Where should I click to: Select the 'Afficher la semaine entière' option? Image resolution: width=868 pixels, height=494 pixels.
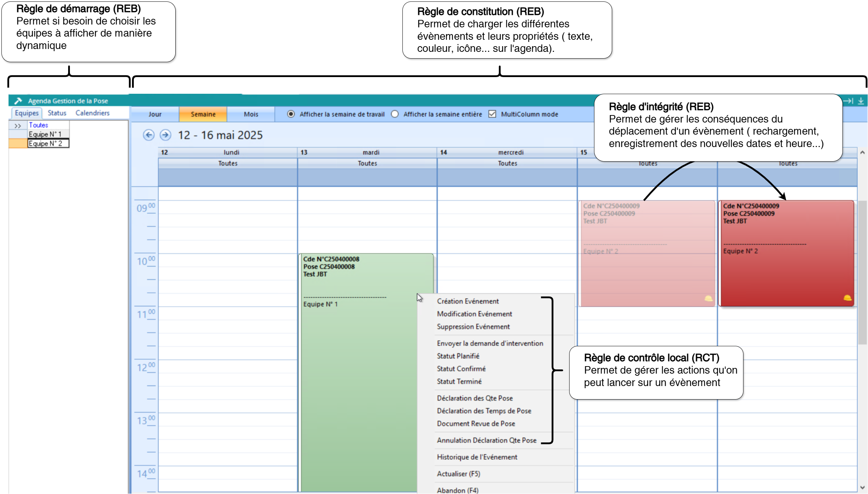(395, 114)
